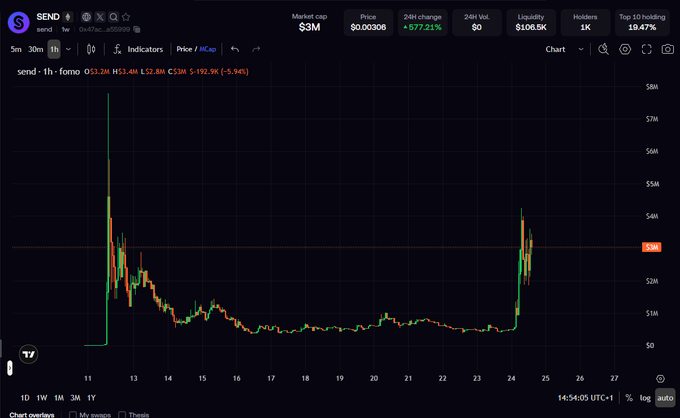Click the $0.00306 Price stat
The width and height of the screenshot is (680, 418).
368,23
